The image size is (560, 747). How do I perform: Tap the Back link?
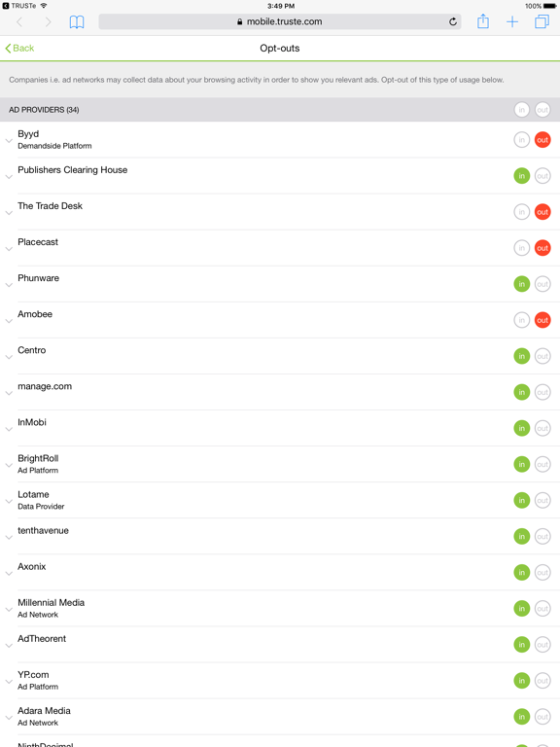[x=19, y=48]
